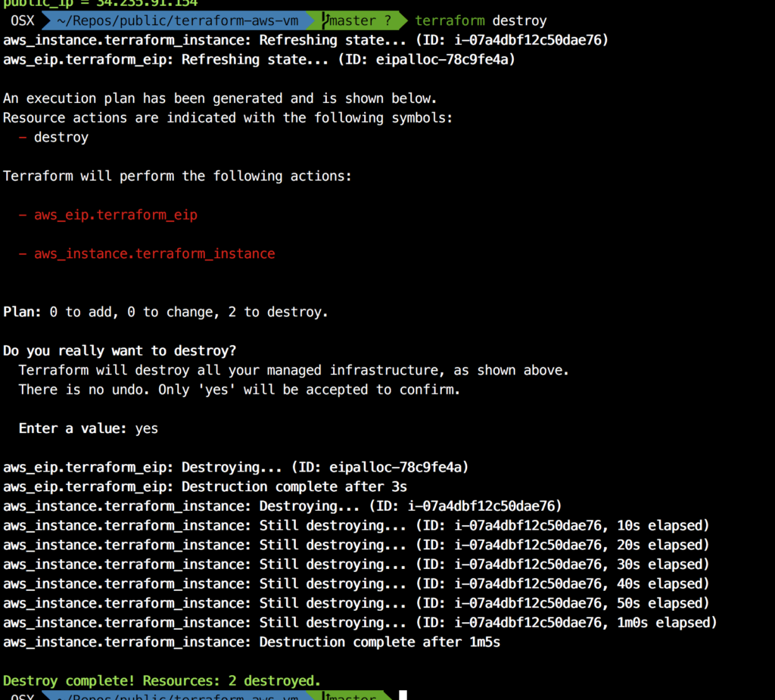Image resolution: width=775 pixels, height=700 pixels.
Task: Click the typed 'terraform destroy' command
Action: pyautogui.click(x=481, y=20)
